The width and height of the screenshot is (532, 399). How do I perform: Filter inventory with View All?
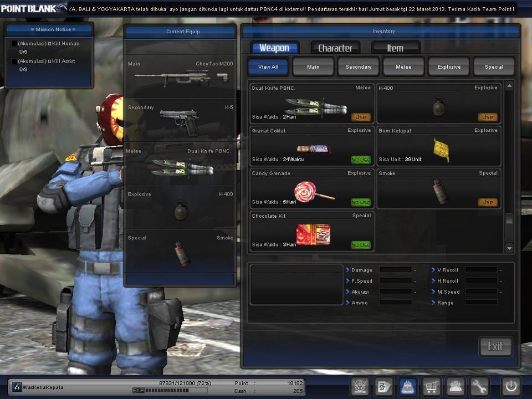(x=268, y=66)
